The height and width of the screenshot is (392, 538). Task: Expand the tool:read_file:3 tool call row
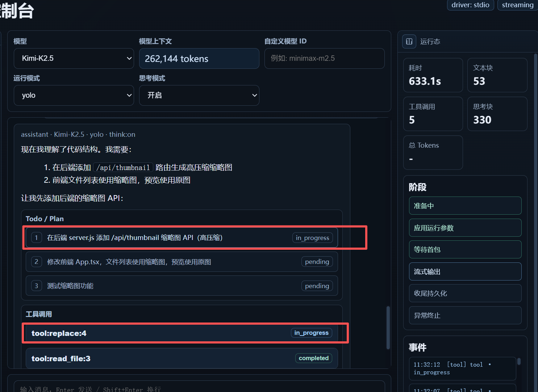point(182,359)
